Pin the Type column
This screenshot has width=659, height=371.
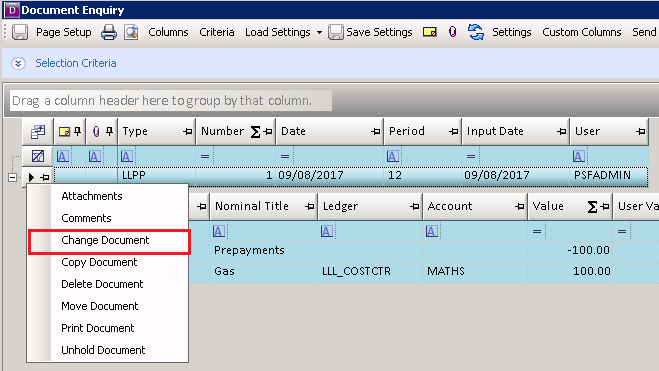coord(187,132)
